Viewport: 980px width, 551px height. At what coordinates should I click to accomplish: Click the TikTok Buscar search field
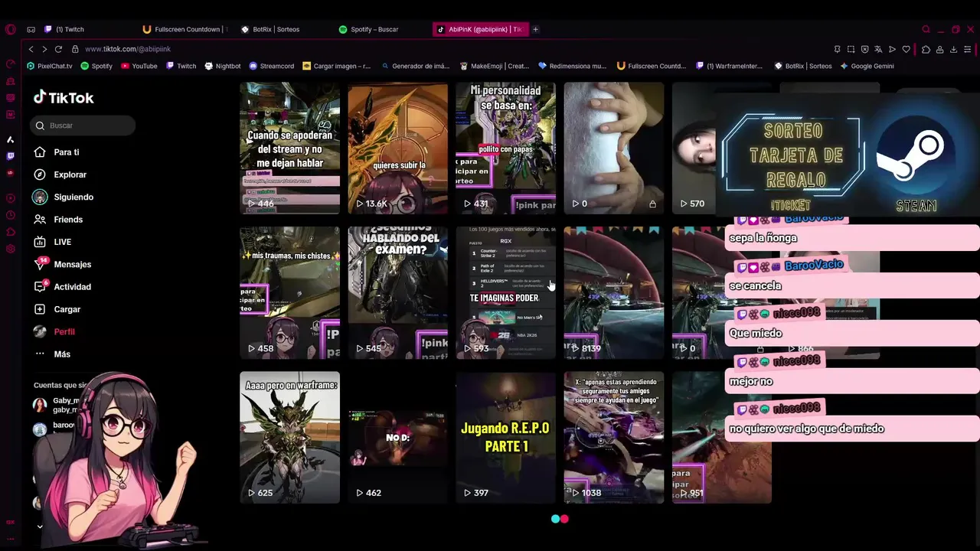click(84, 126)
